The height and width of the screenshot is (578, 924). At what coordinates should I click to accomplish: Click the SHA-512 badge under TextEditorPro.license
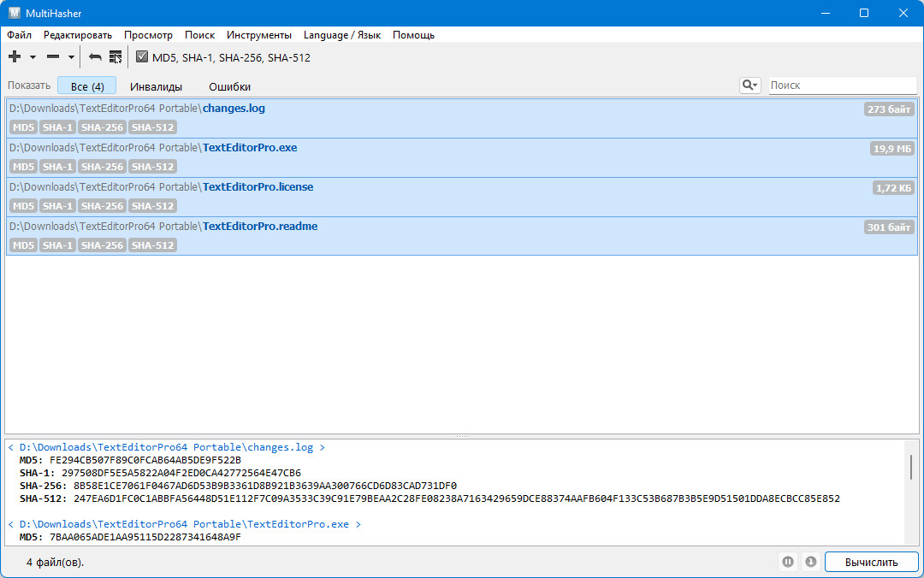pyautogui.click(x=152, y=206)
